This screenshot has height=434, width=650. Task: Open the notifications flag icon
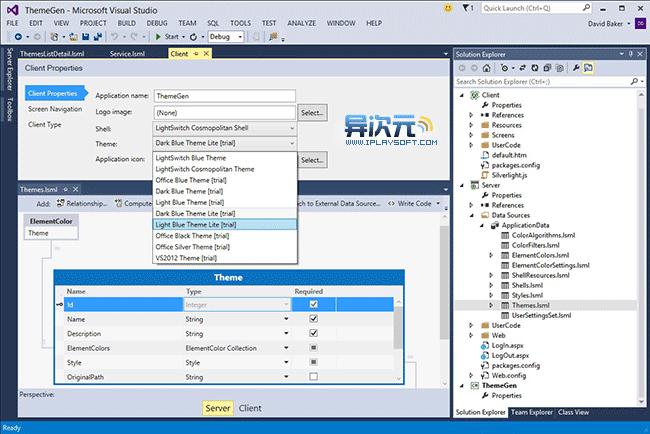pyautogui.click(x=466, y=8)
